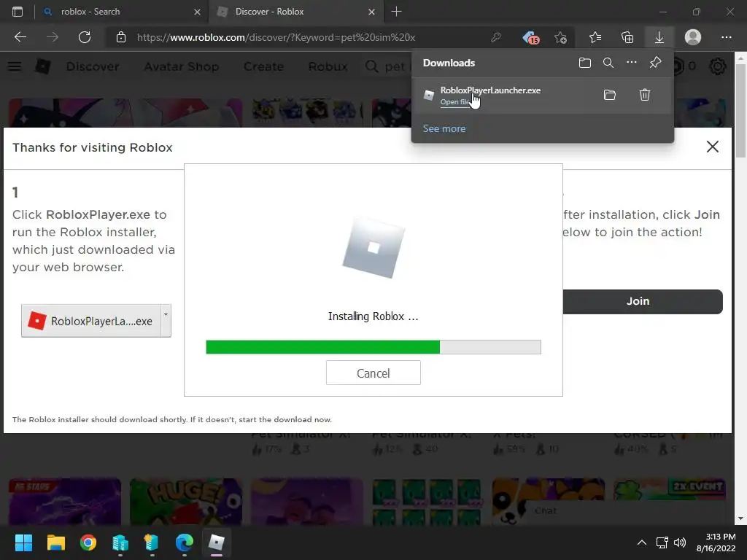The height and width of the screenshot is (560, 747).
Task: Open the clock showing 3:13 PM
Action: click(x=716, y=542)
